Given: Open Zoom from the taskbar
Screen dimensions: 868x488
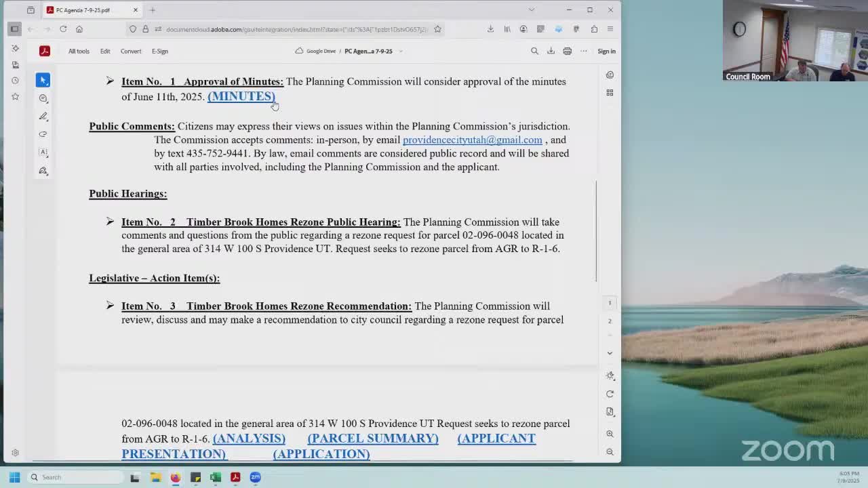Looking at the screenshot, I should click(256, 477).
